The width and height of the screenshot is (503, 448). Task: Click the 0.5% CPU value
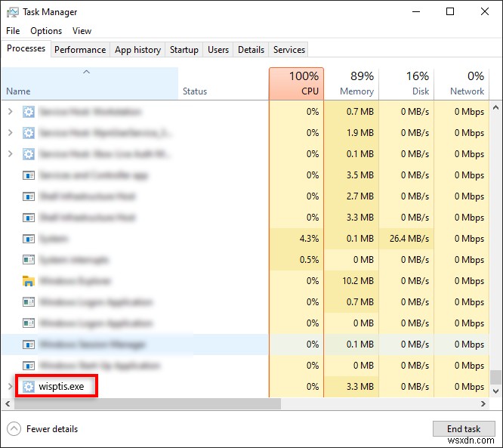point(309,260)
